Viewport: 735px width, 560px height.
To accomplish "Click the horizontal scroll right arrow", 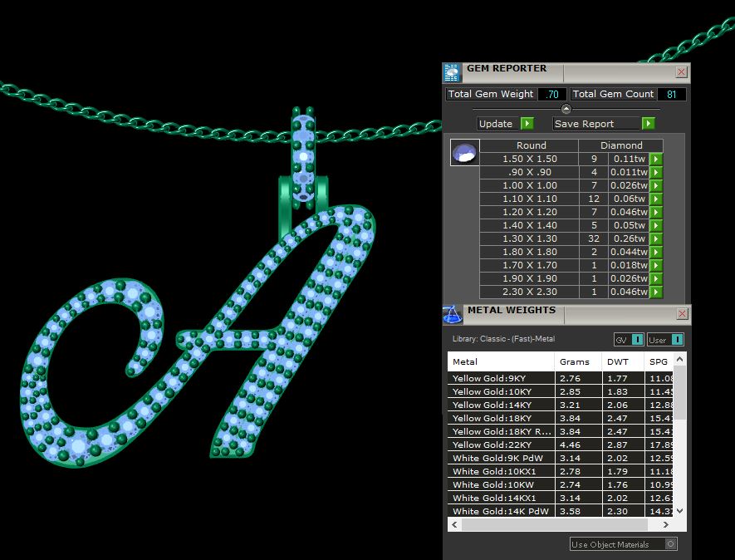I will tap(665, 525).
